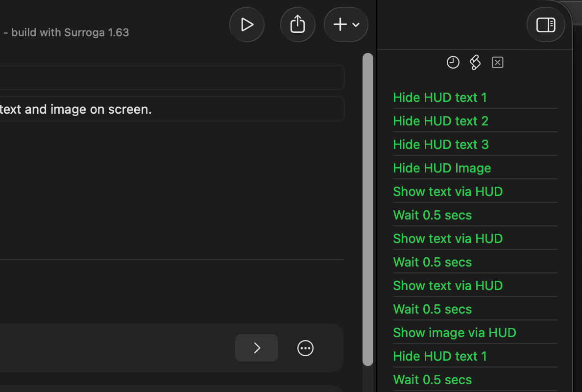The width and height of the screenshot is (582, 392).
Task: Click the topmost 'Hide HUD text 1' entry
Action: click(x=439, y=98)
